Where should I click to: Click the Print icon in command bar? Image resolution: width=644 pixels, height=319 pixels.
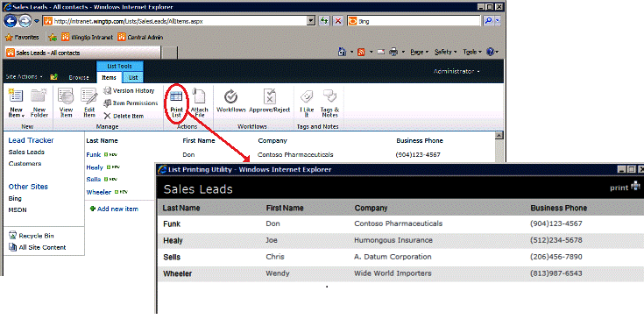pyautogui.click(x=393, y=52)
